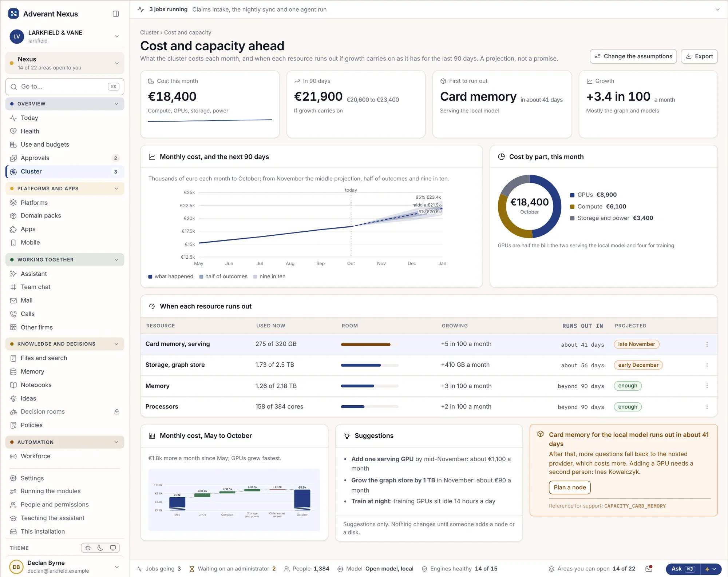Open People and permissions
Image resolution: width=728 pixels, height=577 pixels.
click(x=65, y=505)
